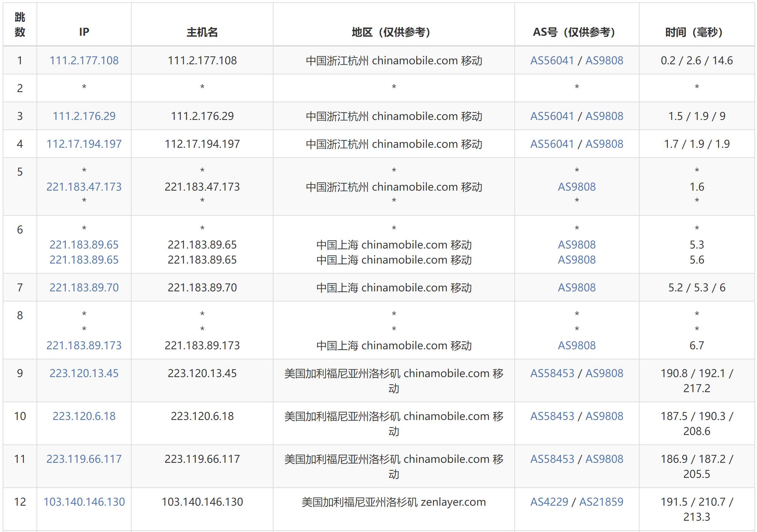757x532 pixels.
Task: Click the hop number 2 cell
Action: [x=20, y=88]
